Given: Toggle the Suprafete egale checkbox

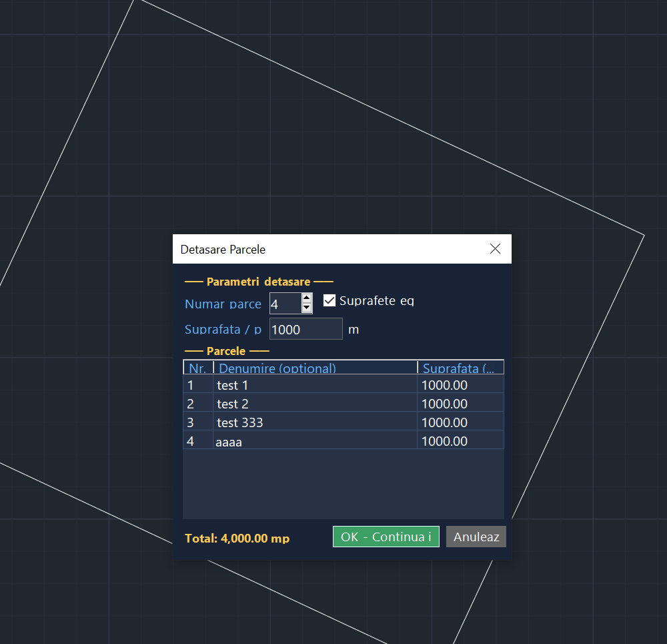Looking at the screenshot, I should pyautogui.click(x=329, y=300).
